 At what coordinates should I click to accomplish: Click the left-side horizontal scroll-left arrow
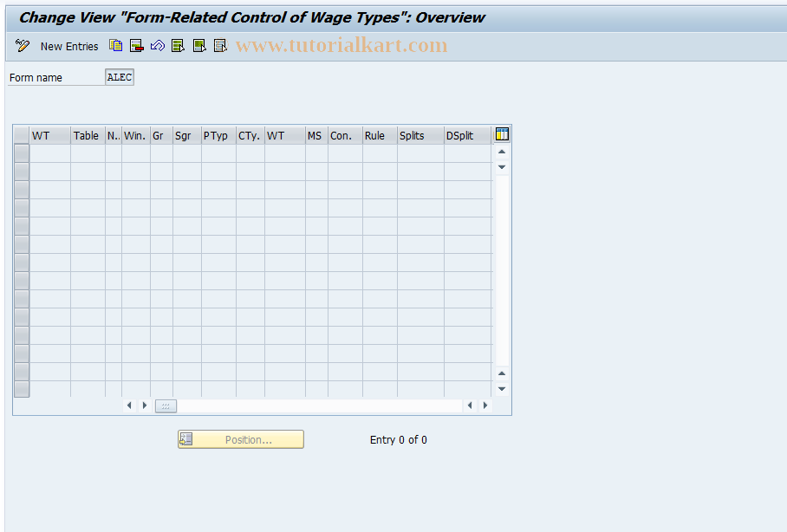129,405
